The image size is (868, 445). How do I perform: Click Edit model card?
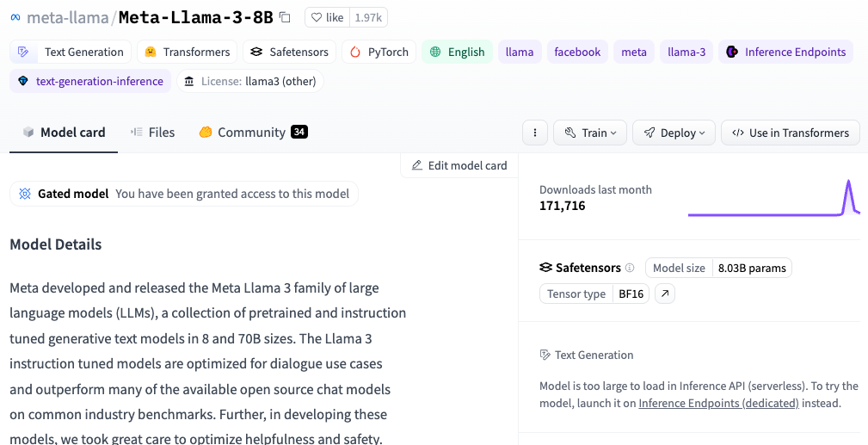point(459,165)
